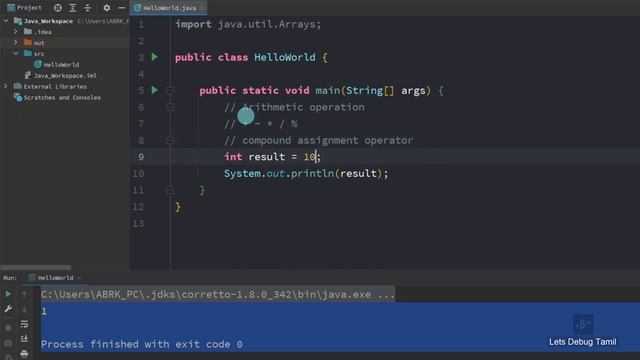Click 'System.out.println(result)' on line 10
Screen dimensions: 640x360
tap(306, 173)
